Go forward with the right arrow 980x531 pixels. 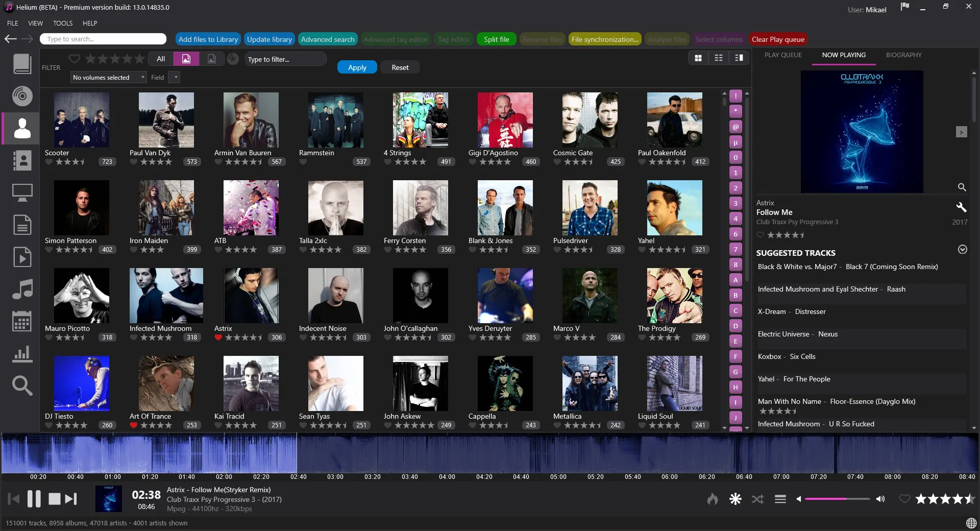28,39
